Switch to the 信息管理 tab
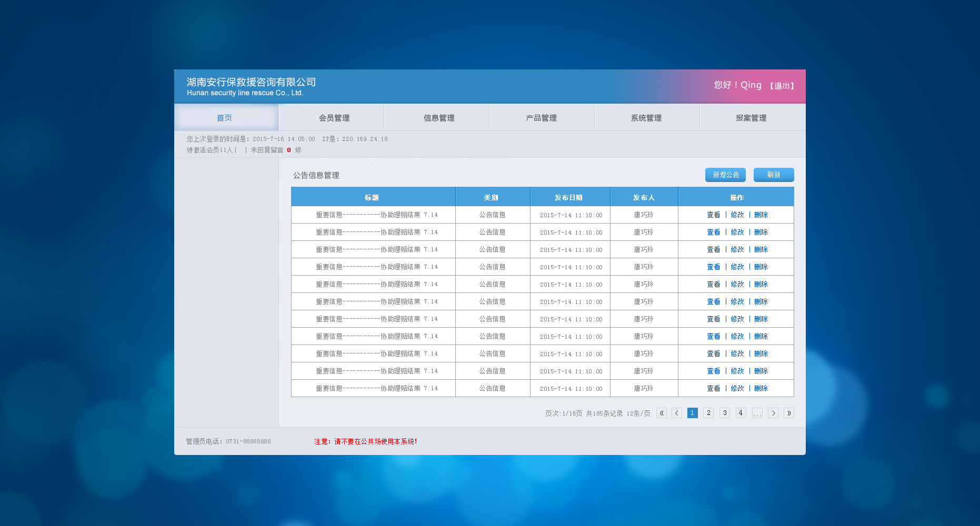Image resolution: width=980 pixels, height=526 pixels. pyautogui.click(x=437, y=117)
